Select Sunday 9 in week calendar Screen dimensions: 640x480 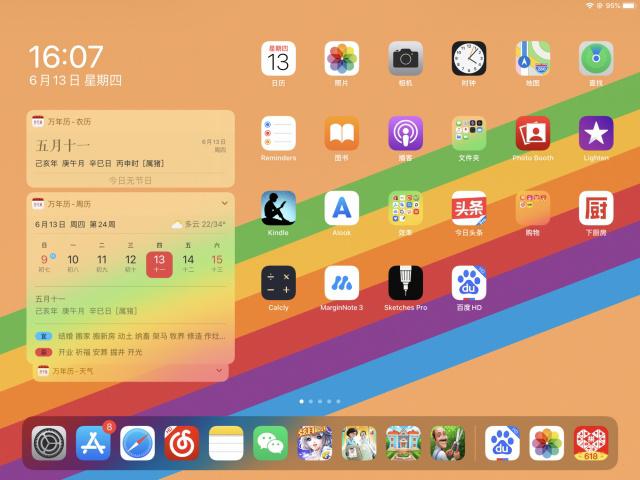tap(44, 263)
